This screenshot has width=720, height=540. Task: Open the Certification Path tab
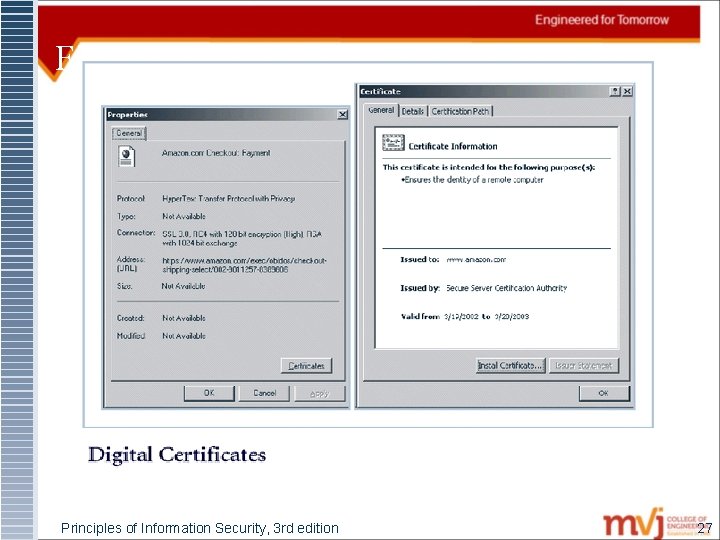click(x=460, y=111)
